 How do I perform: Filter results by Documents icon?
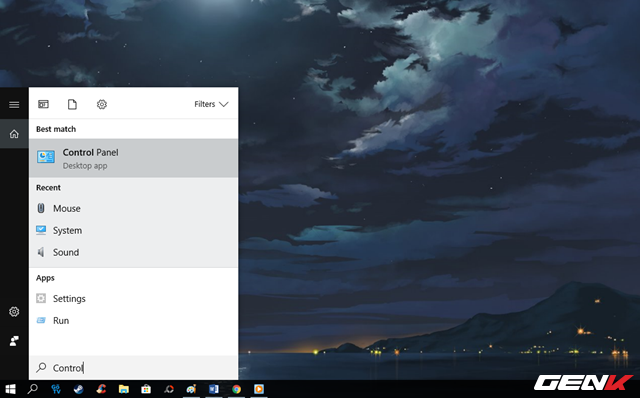tap(72, 105)
